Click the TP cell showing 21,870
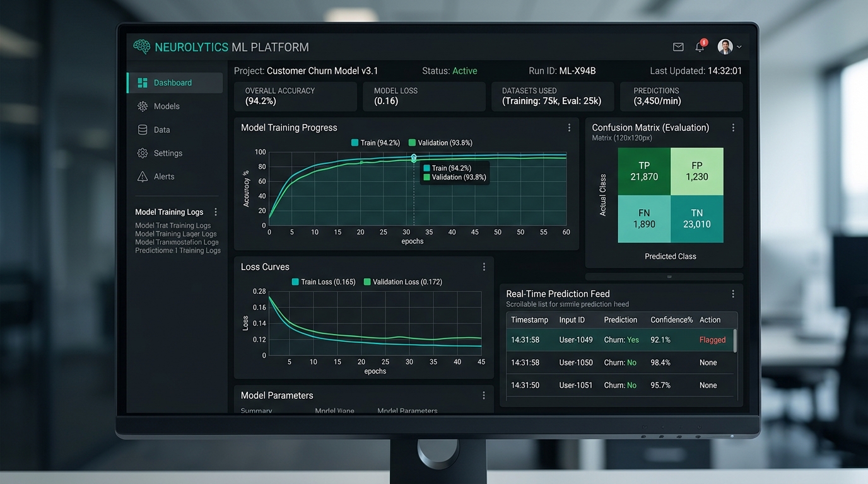 click(x=644, y=171)
